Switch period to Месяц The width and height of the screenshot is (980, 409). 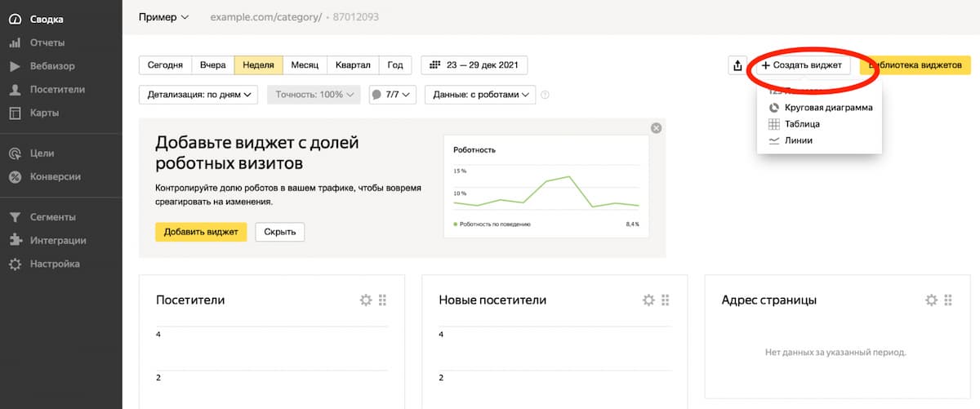pos(305,65)
